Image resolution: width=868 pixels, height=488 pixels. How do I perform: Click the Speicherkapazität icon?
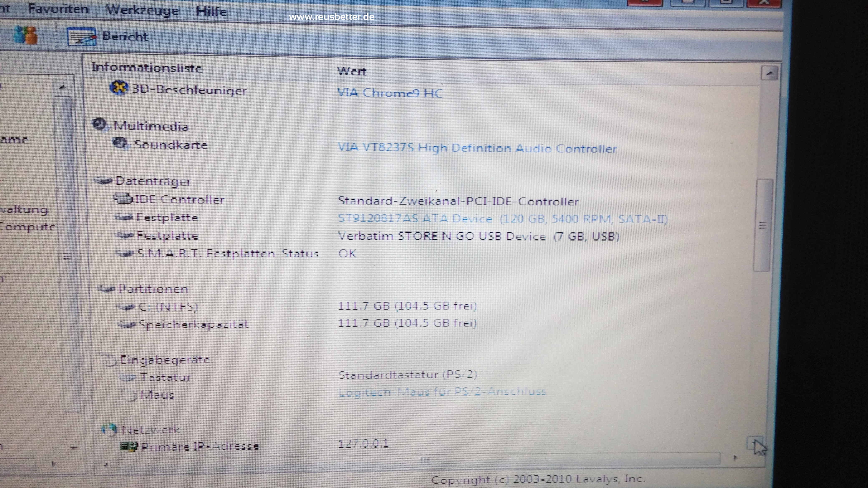pyautogui.click(x=127, y=324)
